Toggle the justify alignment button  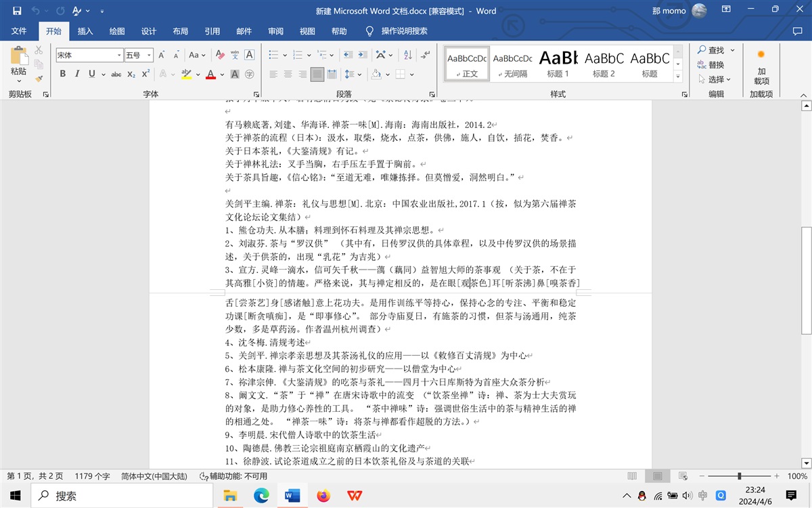click(x=317, y=74)
